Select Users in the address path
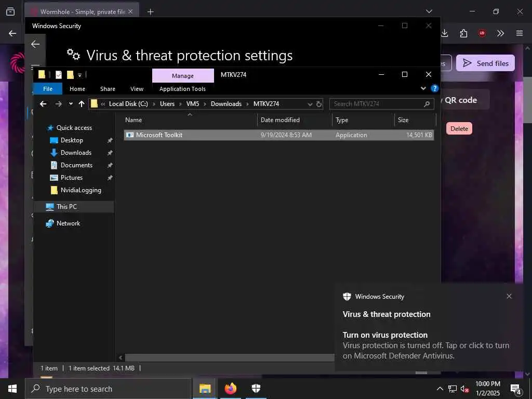Screen dimensions: 532x399 click(x=167, y=104)
